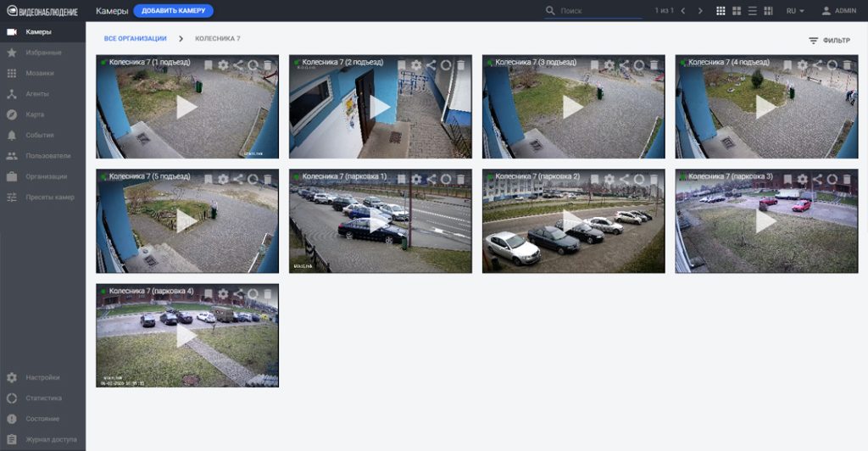
Task: Switch to the small grid view layout
Action: [x=721, y=11]
